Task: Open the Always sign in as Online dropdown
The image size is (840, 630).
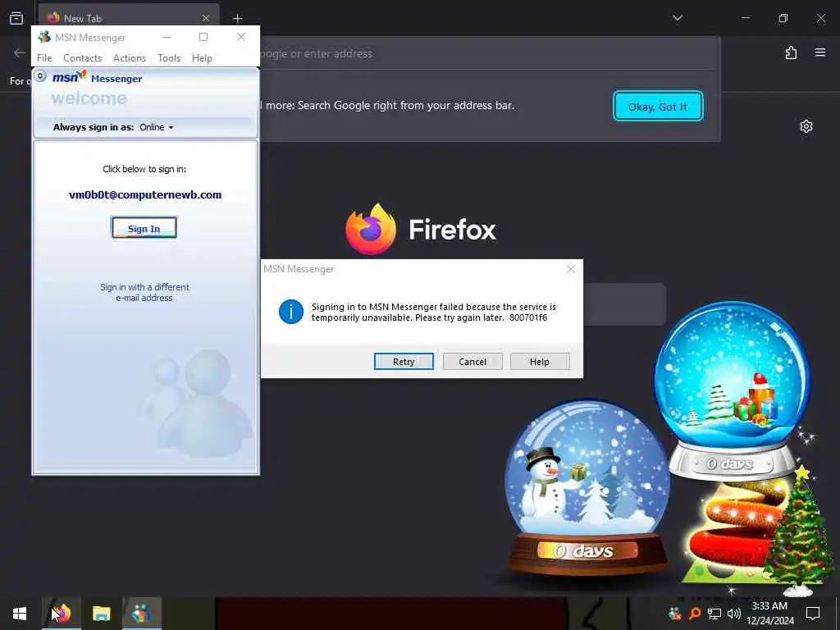Action: (157, 127)
